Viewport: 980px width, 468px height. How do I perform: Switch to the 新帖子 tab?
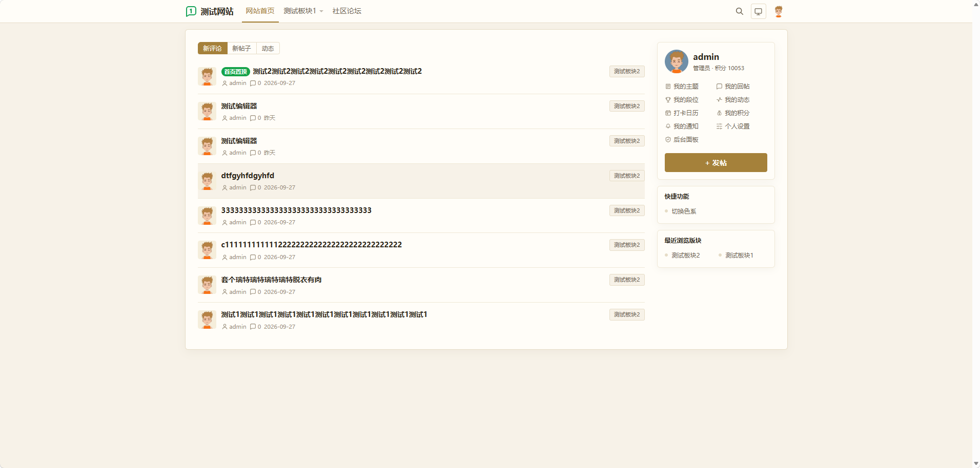pos(241,48)
